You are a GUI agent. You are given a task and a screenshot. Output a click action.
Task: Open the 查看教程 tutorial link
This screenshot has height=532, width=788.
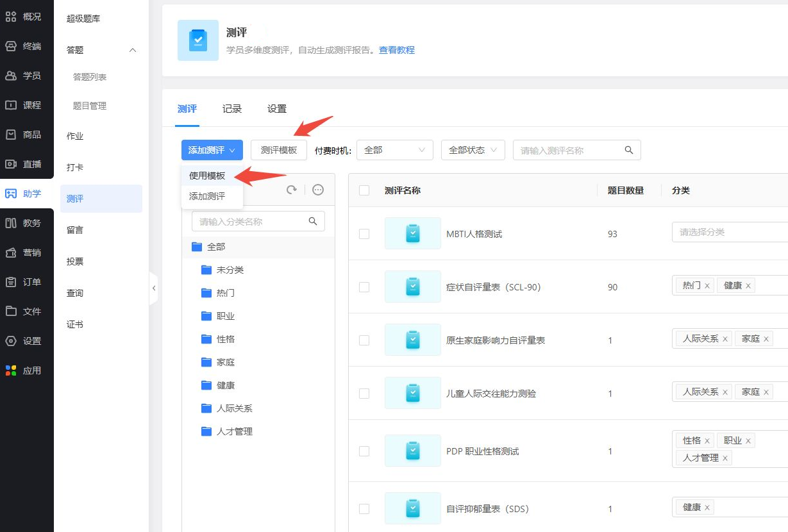pos(396,50)
